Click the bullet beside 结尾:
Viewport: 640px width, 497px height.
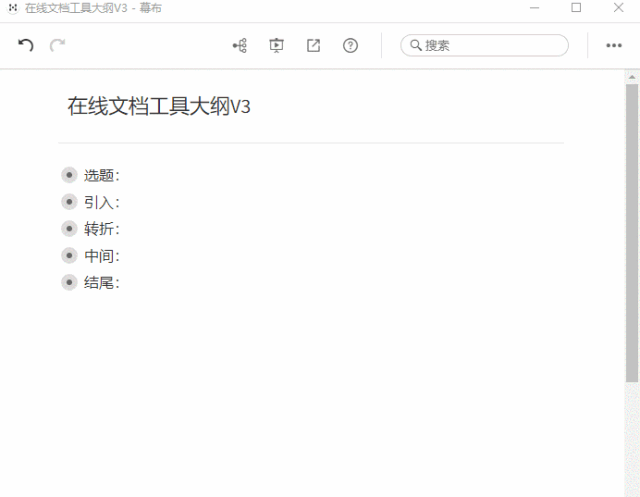click(x=69, y=282)
